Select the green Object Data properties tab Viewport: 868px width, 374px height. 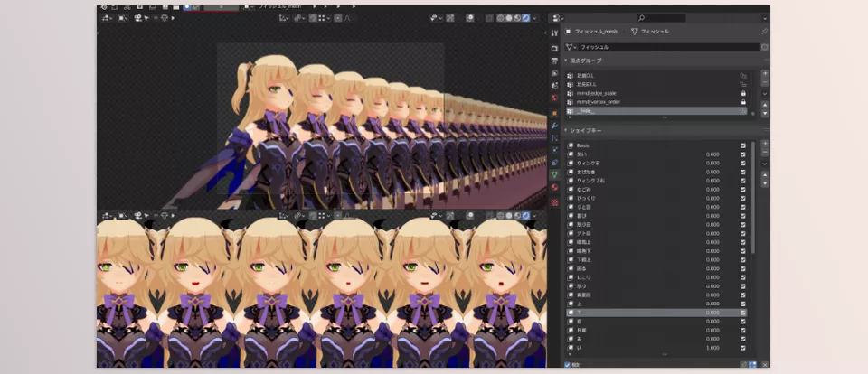pyautogui.click(x=554, y=174)
